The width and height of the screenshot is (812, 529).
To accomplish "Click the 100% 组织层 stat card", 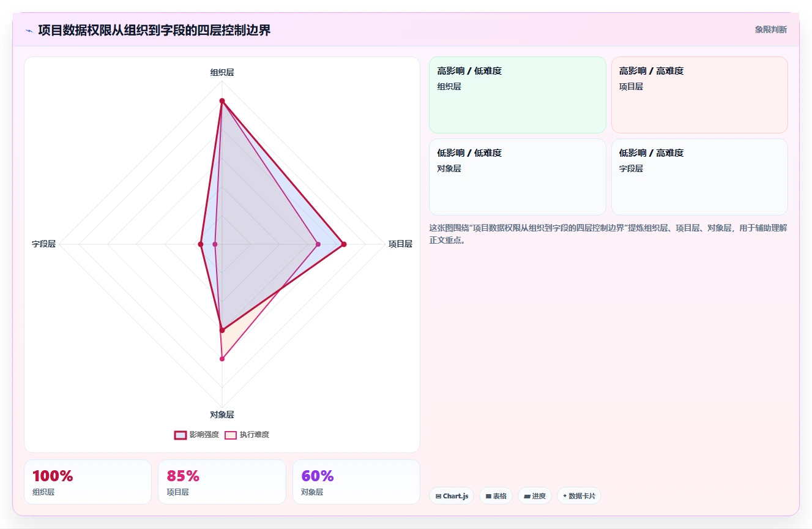I will click(88, 482).
